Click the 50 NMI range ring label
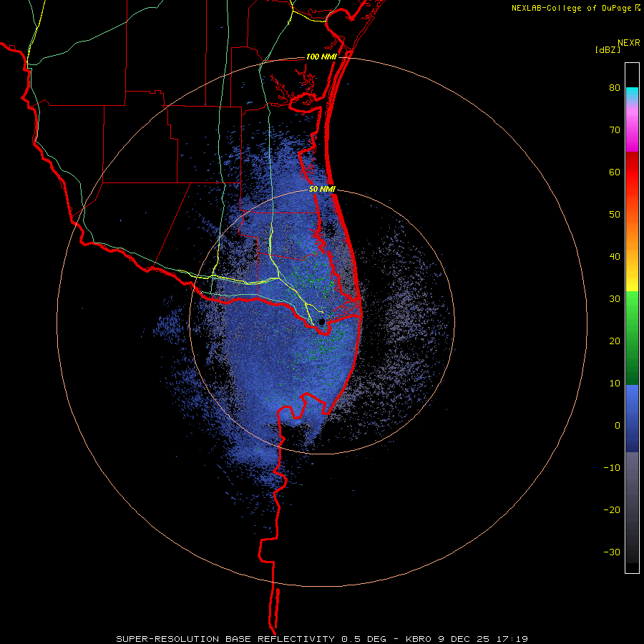The image size is (644, 644). (x=323, y=190)
